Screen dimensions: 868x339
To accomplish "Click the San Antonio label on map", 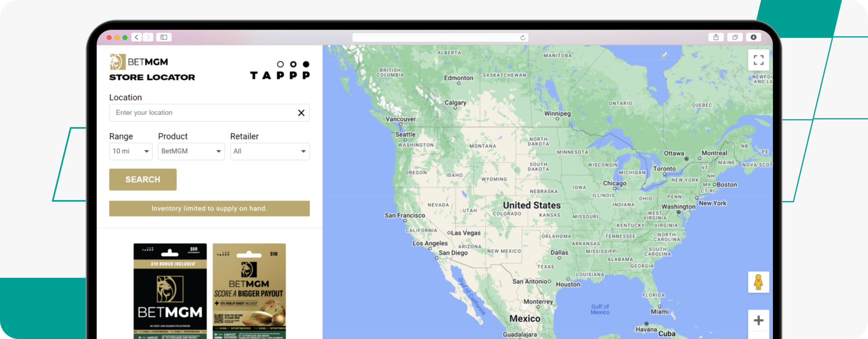I will (x=529, y=282).
